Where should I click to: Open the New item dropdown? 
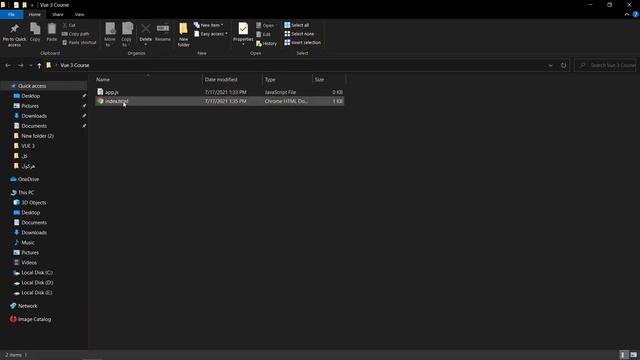(209, 25)
